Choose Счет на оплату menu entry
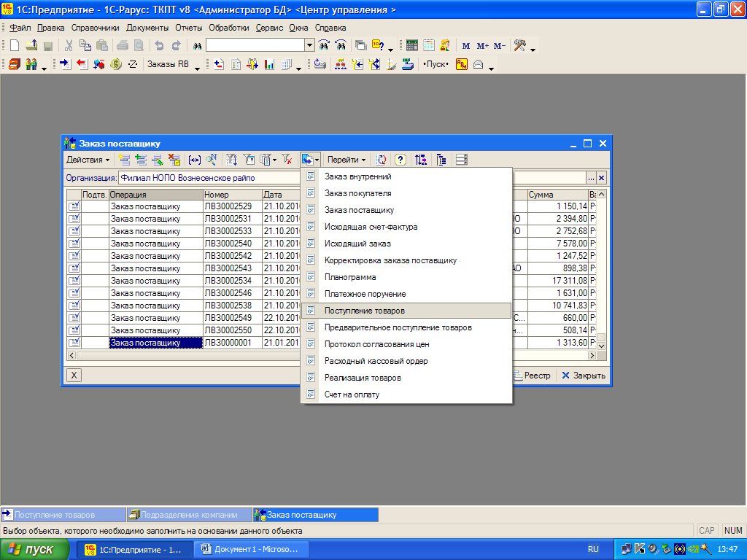This screenshot has width=747, height=560. 406,394
